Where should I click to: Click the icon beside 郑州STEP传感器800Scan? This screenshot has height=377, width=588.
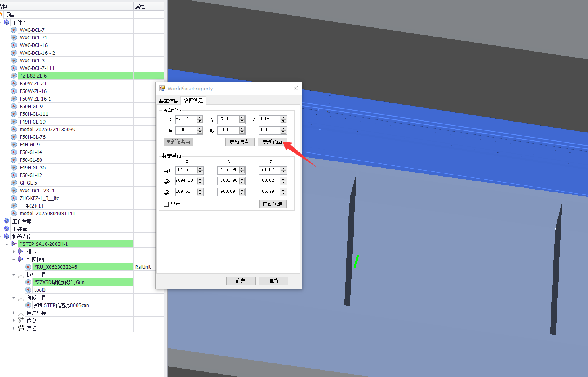(28, 305)
